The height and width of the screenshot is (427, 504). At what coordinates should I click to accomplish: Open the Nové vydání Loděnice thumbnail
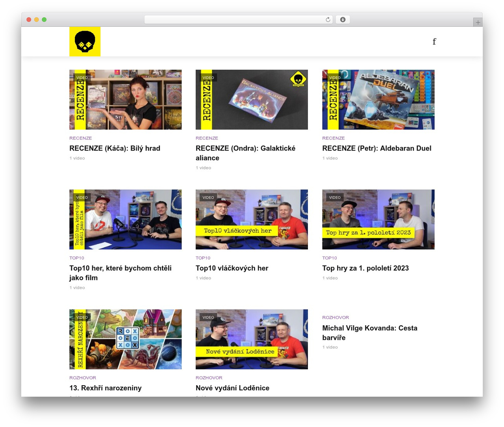pyautogui.click(x=252, y=339)
